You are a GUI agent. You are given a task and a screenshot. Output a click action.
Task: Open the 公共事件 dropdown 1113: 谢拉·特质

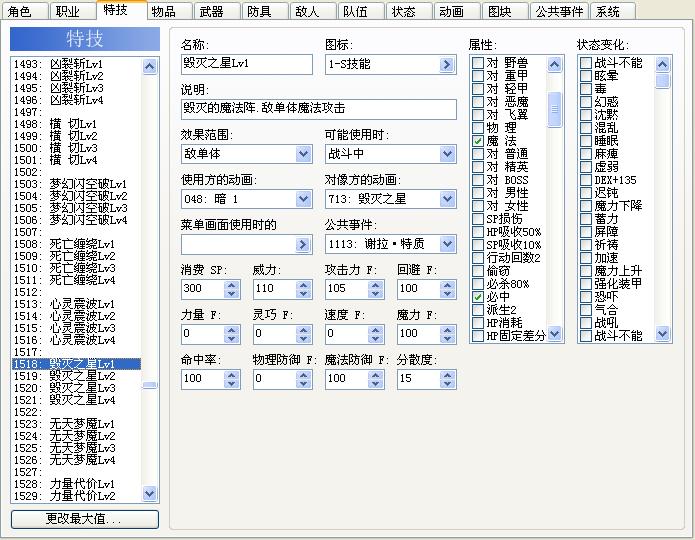[447, 244]
